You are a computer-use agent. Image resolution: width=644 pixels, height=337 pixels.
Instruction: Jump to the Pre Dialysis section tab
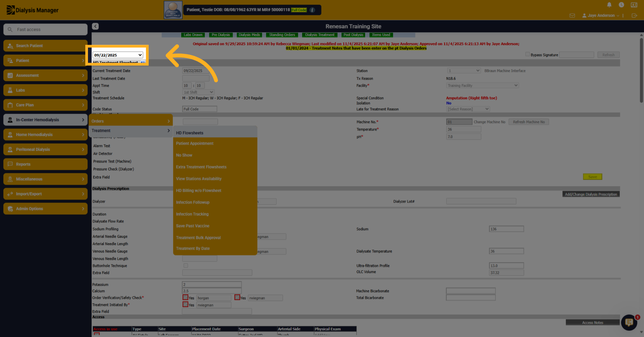[x=221, y=35]
